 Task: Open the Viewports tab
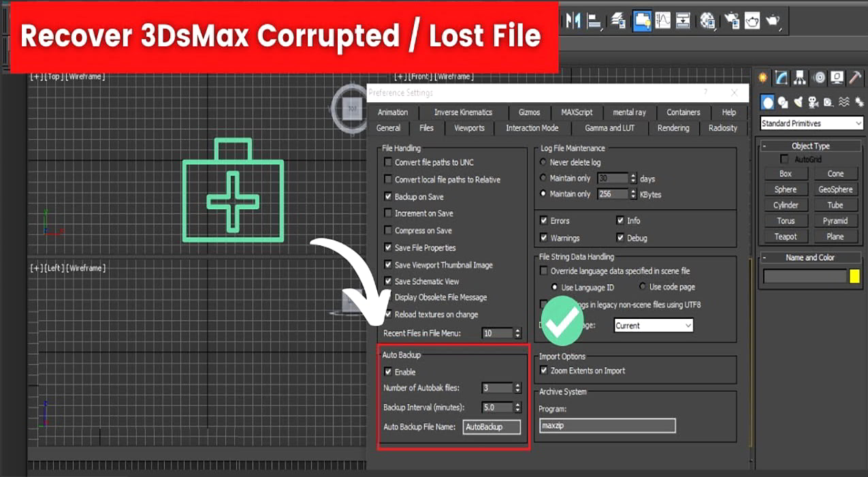[470, 128]
